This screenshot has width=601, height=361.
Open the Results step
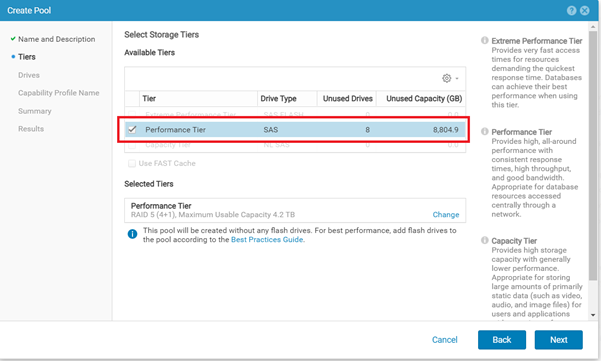31,129
